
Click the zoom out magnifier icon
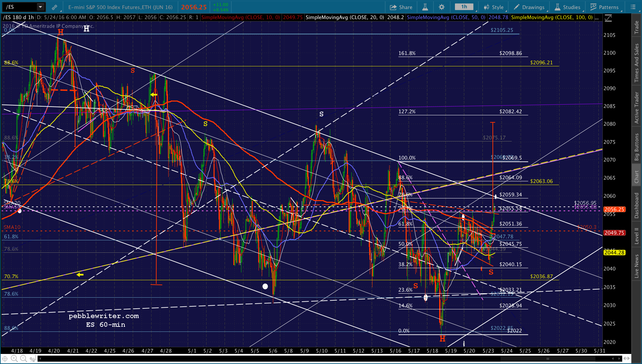[x=23, y=359]
